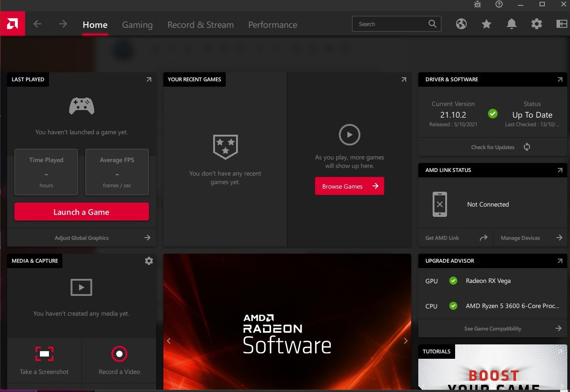The image size is (570, 392).
Task: Expand the Upgrade Advisor card
Action: [x=560, y=261]
